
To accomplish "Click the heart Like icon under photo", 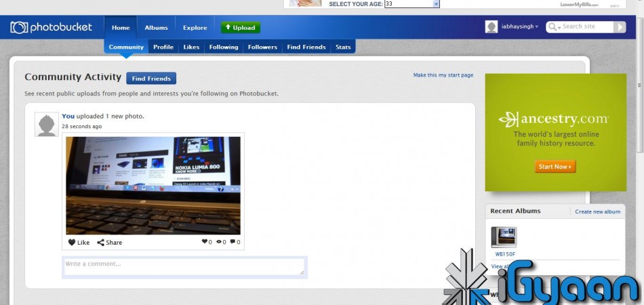I will [x=72, y=243].
